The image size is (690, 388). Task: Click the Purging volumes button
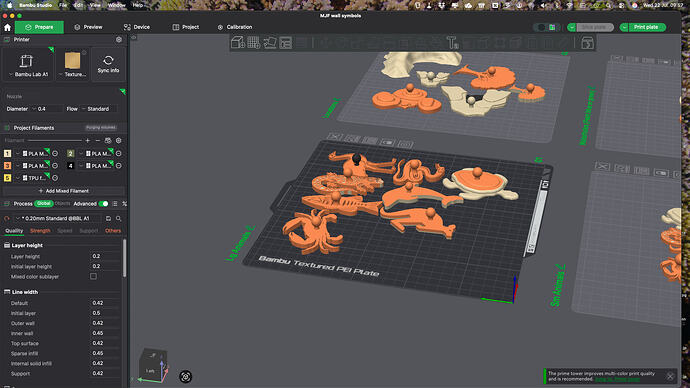tap(101, 128)
